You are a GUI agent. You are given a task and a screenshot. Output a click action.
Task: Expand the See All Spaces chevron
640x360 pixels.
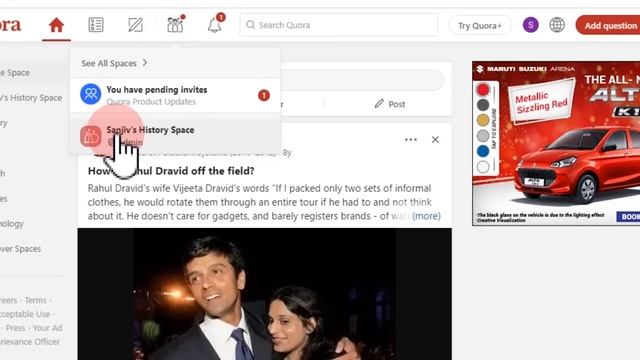pos(145,63)
